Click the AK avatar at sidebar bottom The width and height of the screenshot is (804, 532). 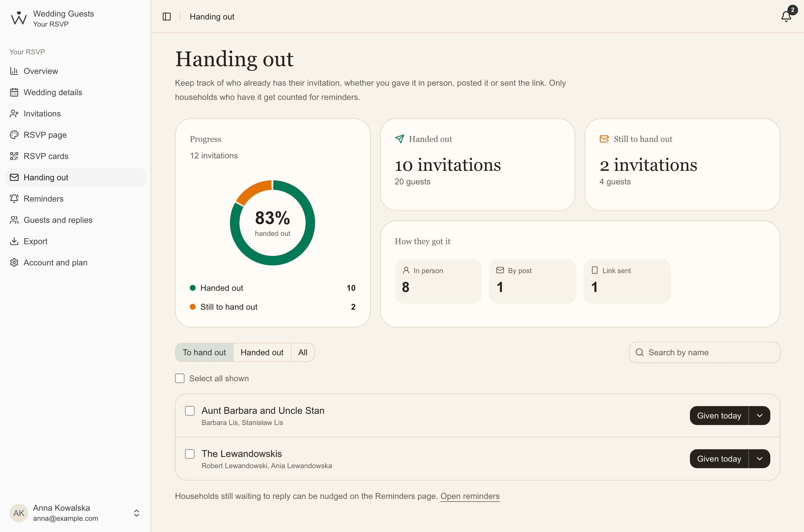point(19,513)
